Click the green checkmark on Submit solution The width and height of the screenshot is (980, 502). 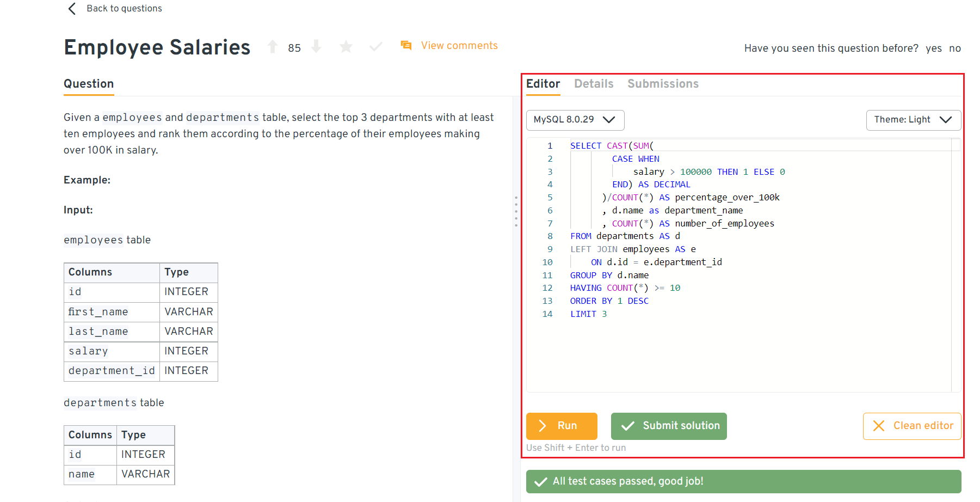[x=628, y=426]
